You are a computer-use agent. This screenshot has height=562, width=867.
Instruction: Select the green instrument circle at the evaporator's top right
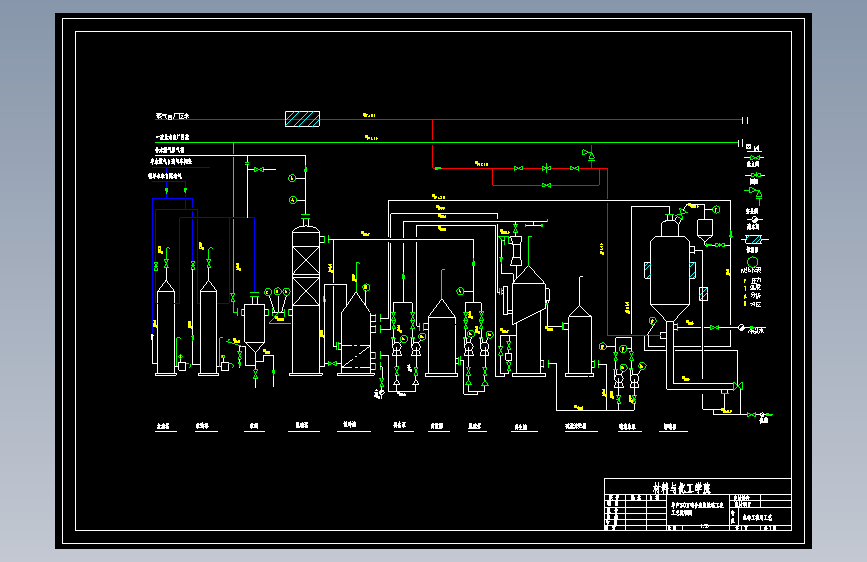pos(716,210)
